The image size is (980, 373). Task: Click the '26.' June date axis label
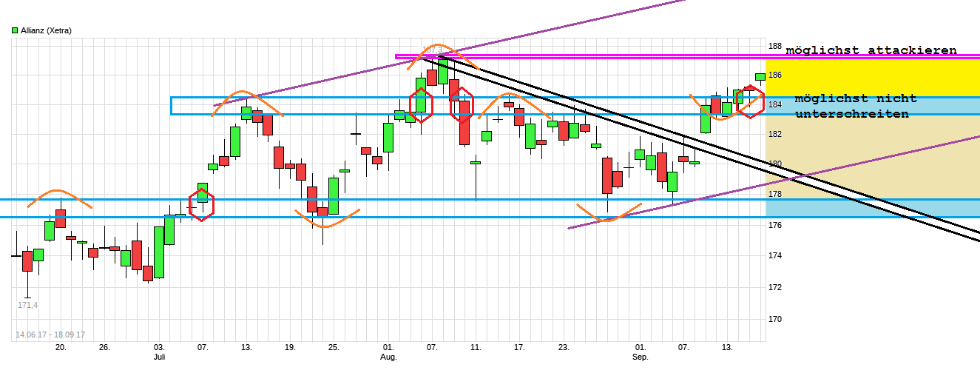104,346
